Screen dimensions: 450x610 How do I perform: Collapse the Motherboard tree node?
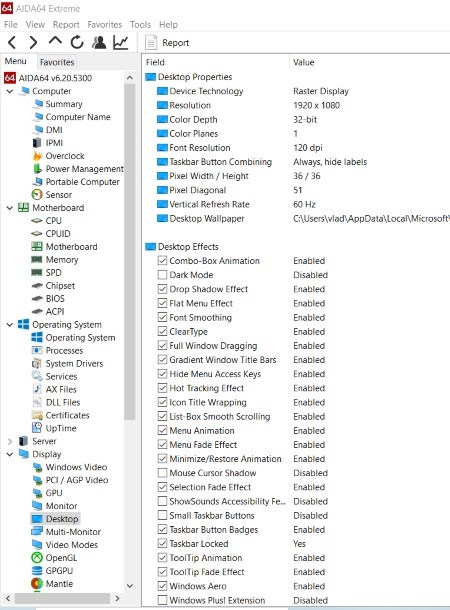point(10,208)
